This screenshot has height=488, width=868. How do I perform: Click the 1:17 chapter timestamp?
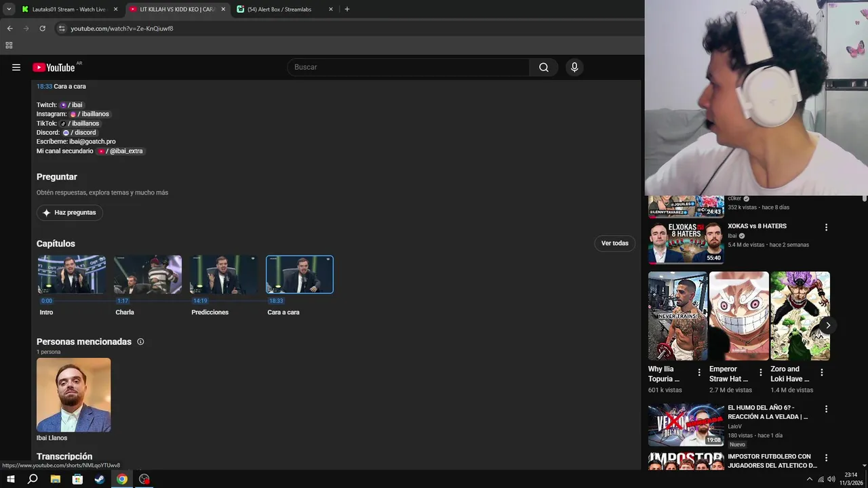click(x=123, y=301)
